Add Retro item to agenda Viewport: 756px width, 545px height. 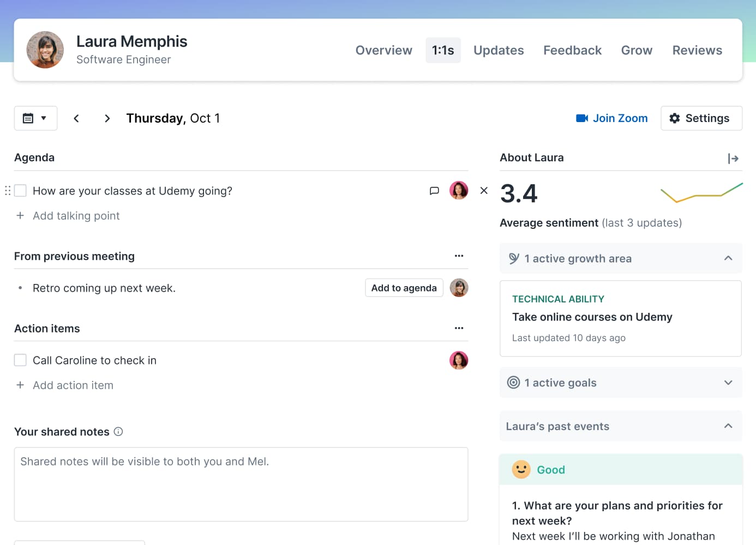coord(404,288)
